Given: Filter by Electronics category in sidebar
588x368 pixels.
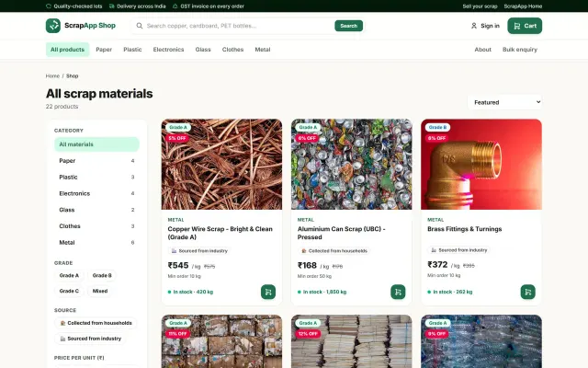Looking at the screenshot, I should [96, 193].
